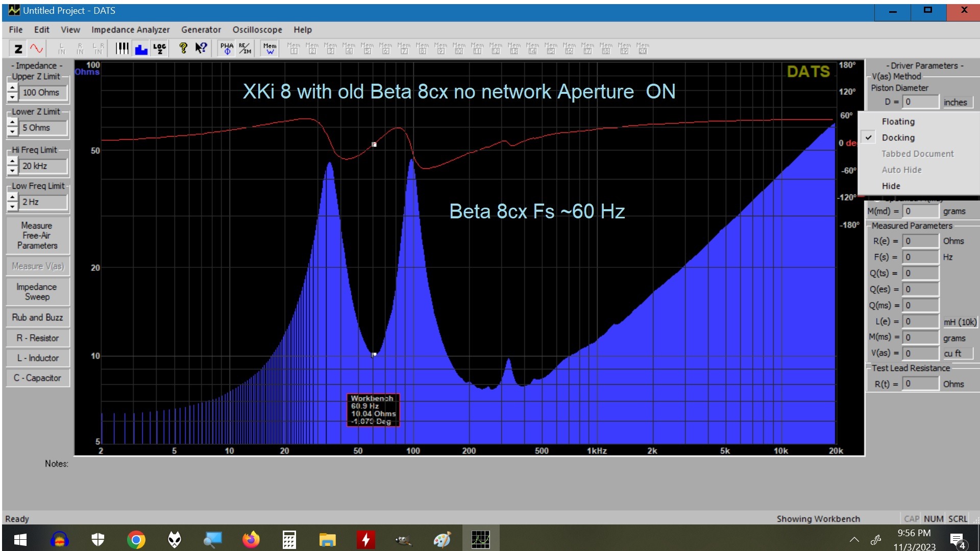
Task: Start an Impedance Sweep
Action: (37, 291)
